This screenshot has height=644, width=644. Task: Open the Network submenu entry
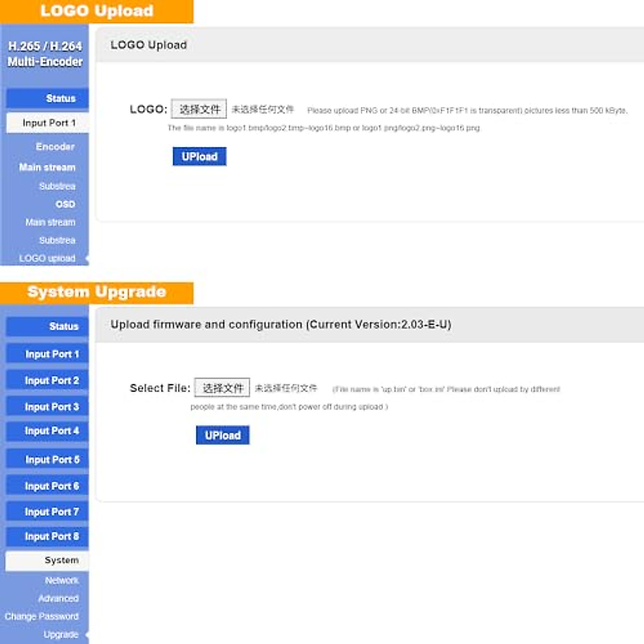62,581
